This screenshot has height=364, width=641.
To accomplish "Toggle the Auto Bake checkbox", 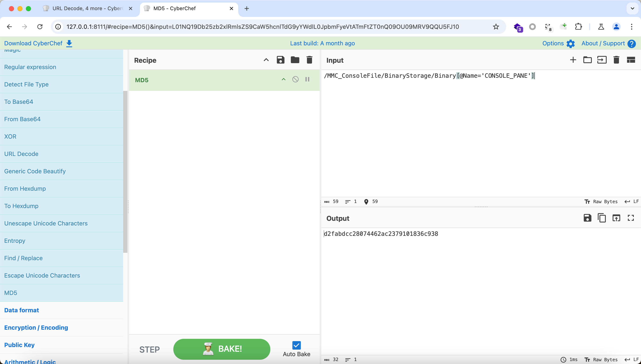I will tap(296, 346).
